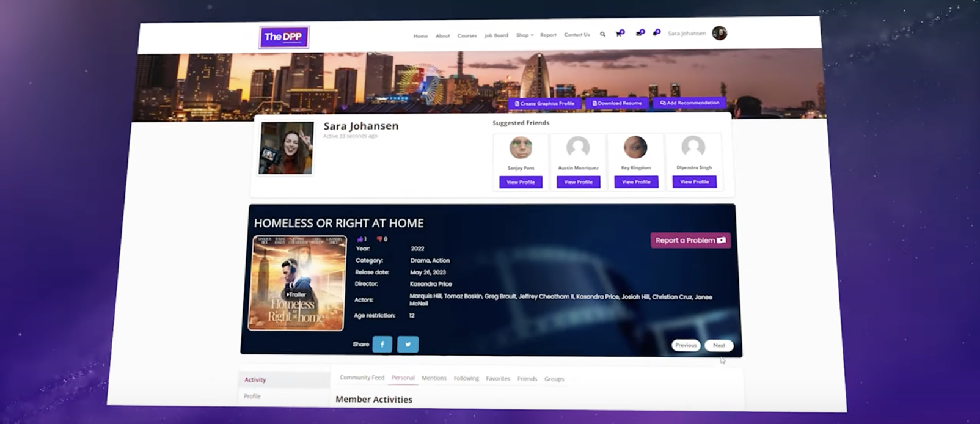View Sanjay Pant's profile

pyautogui.click(x=521, y=182)
